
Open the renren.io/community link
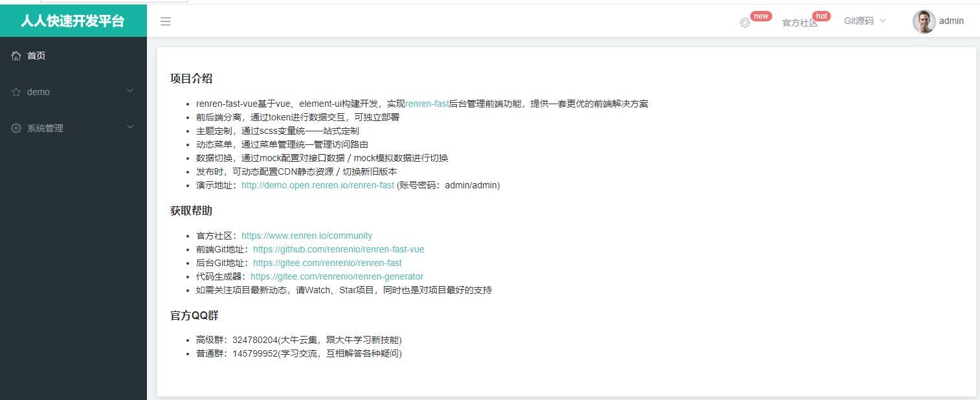[x=307, y=236]
